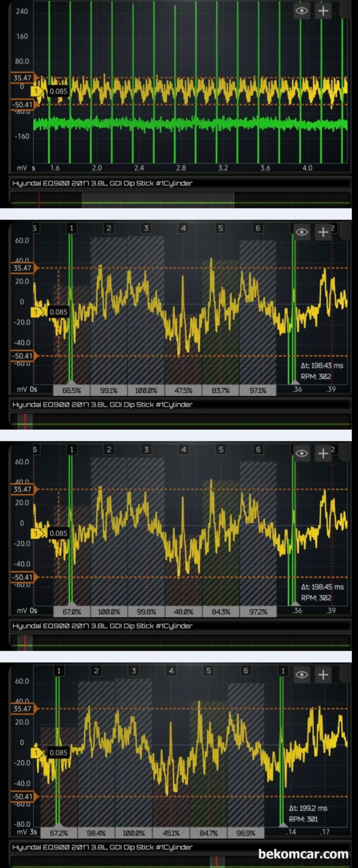
Task: Click channel 1 marker 0.085 on the overview chart
Action: pos(50,91)
